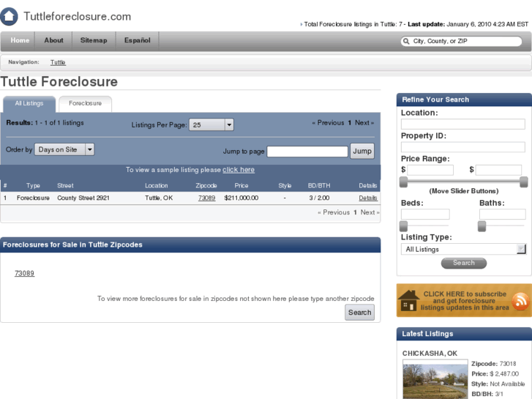
Task: Switch site to Español
Action: 137,40
